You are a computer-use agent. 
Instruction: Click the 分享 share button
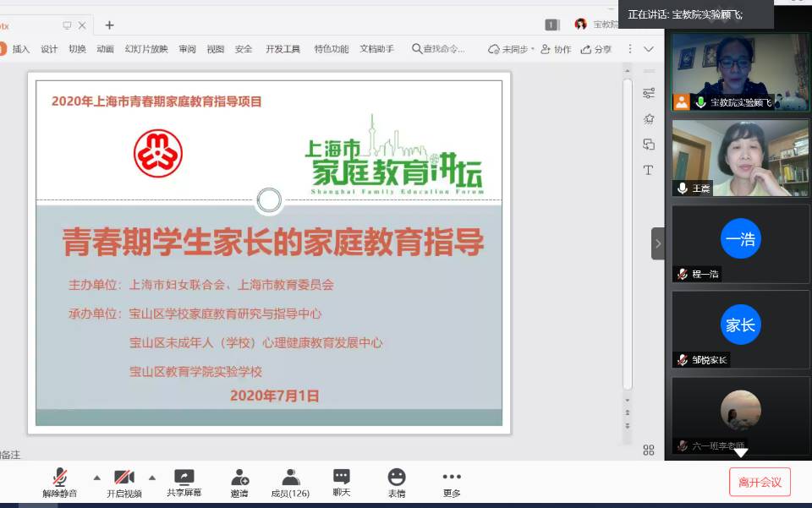(x=596, y=49)
